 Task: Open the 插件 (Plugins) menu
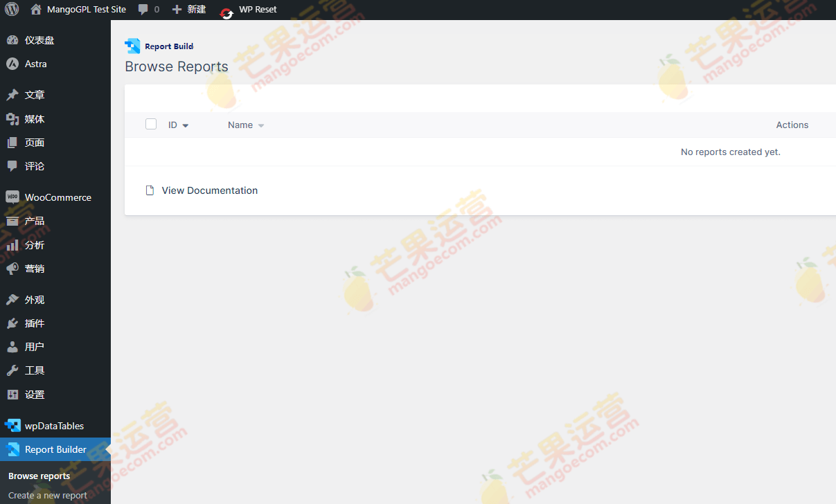coord(34,323)
